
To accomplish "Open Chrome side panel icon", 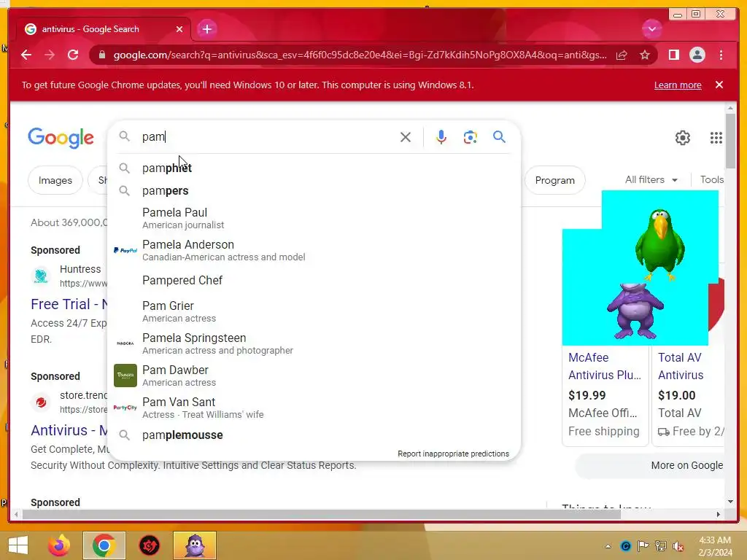I will (x=673, y=55).
